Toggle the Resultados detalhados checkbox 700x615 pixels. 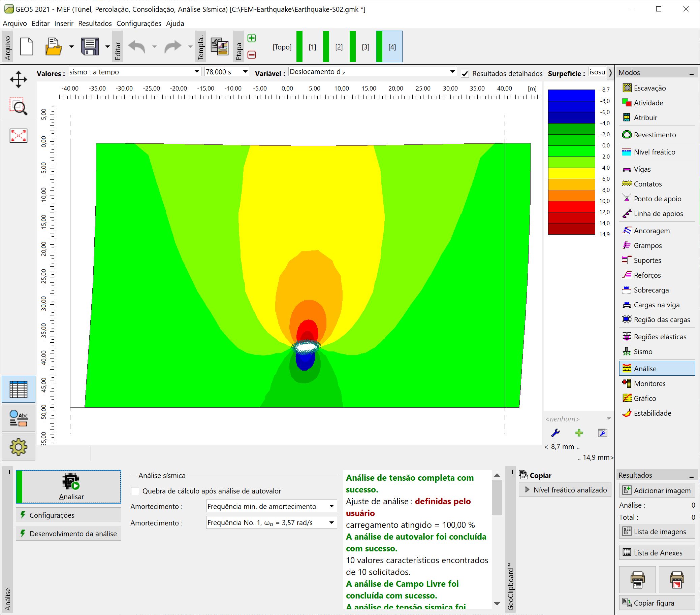[465, 74]
